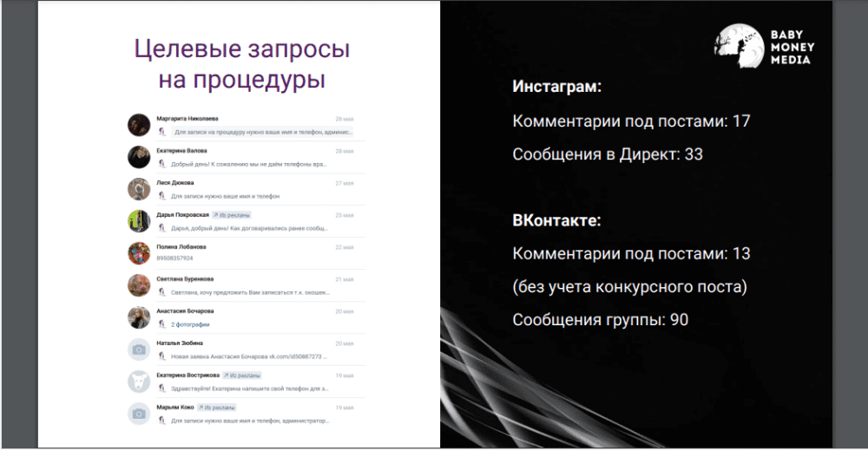868x451 pixels.
Task: Click camera placeholder avatar of Наталья Зюбина
Action: coord(139,350)
